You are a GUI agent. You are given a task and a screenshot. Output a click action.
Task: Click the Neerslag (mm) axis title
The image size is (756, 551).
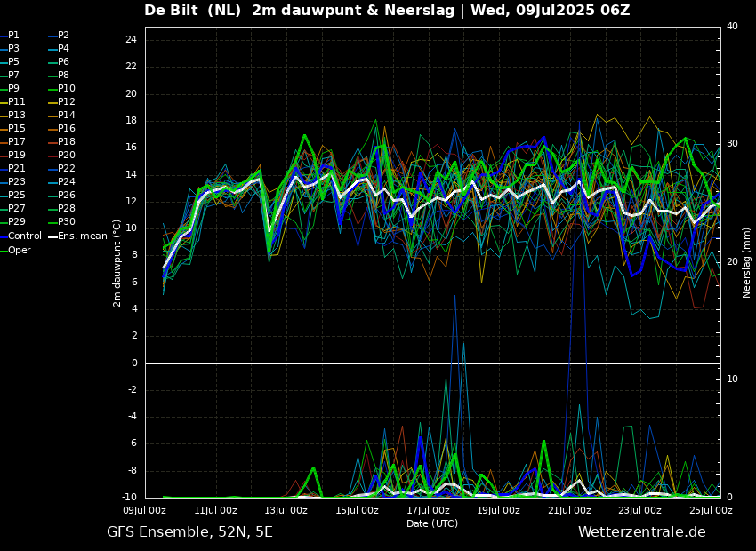[747, 263]
